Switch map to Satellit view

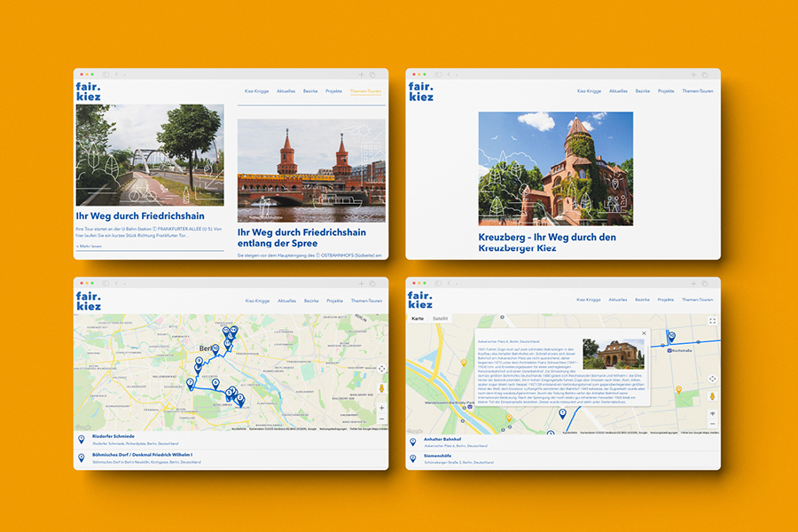(x=440, y=318)
